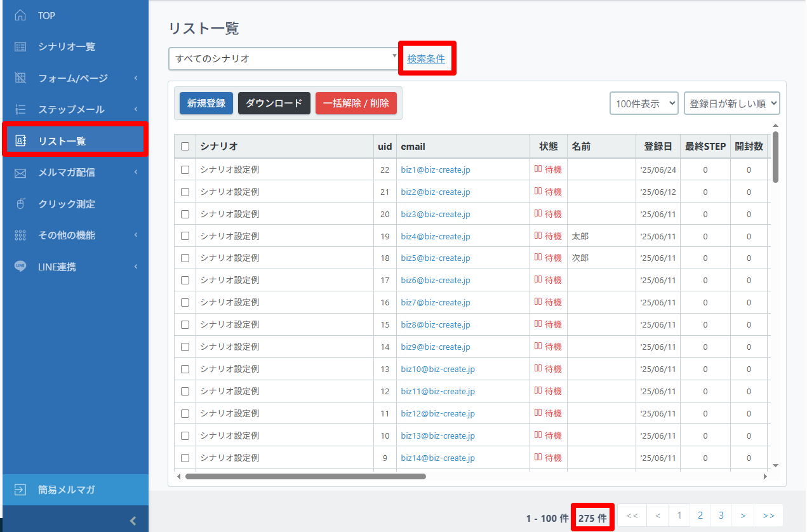Click the ダウンロード button
This screenshot has height=532, width=807.
[274, 103]
